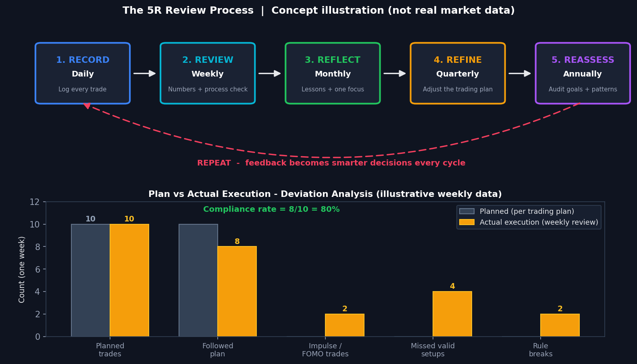637x364 pixels.
Task: Click the Plan vs Actual Execution chart title
Action: coord(325,194)
